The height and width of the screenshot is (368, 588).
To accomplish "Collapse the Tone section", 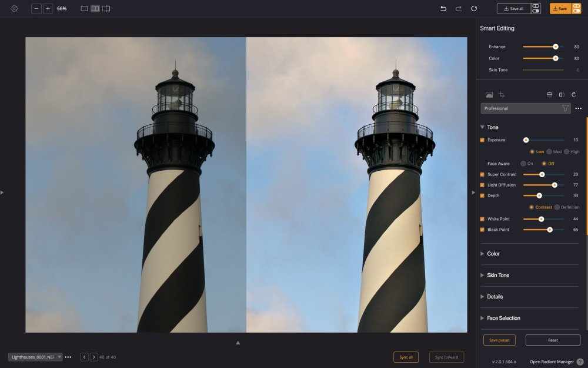I will click(482, 127).
